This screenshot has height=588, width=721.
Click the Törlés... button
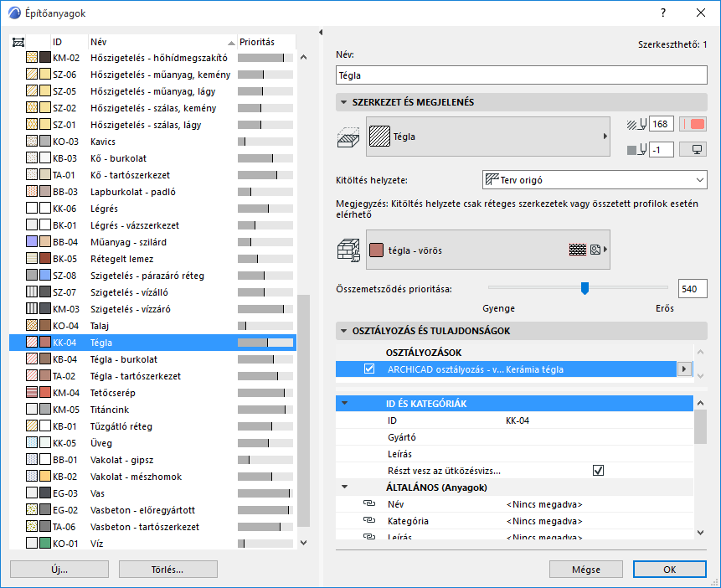click(167, 569)
